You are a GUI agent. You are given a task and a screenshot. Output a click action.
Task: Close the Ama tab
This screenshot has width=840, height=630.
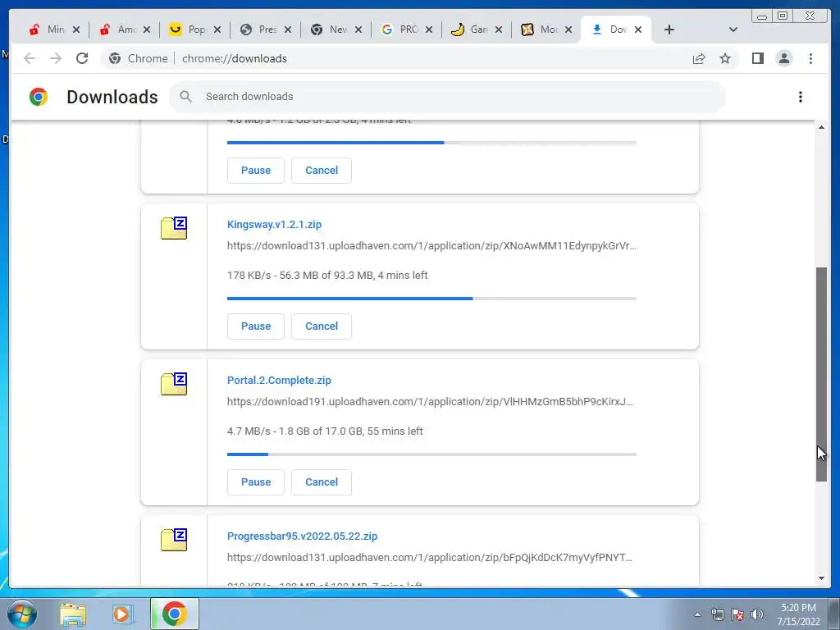[x=147, y=30]
